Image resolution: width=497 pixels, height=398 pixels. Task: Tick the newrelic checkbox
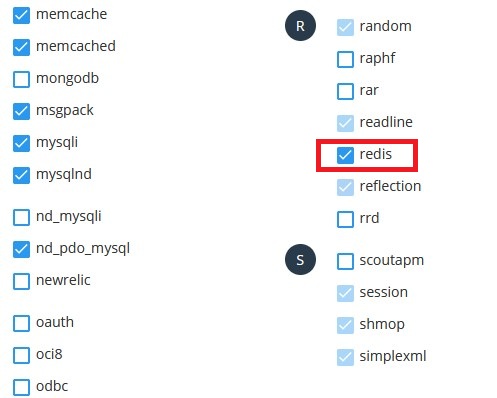(x=21, y=281)
